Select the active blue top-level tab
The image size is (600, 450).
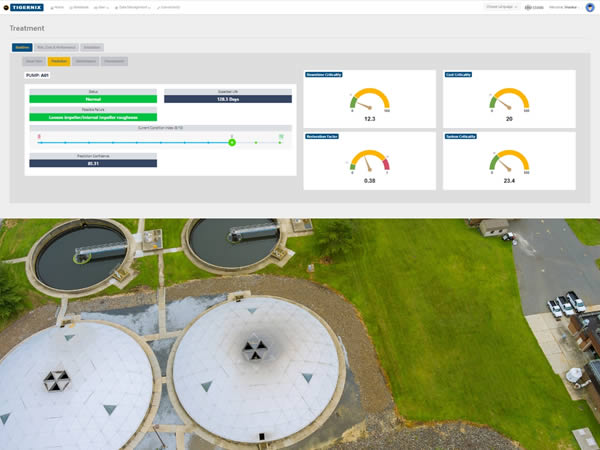(x=22, y=47)
